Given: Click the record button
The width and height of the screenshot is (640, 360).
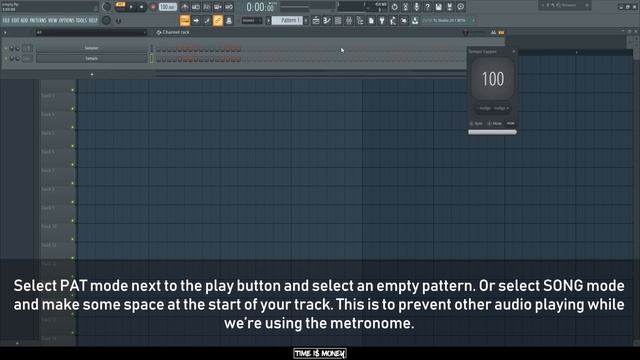Looking at the screenshot, I should coord(153,7).
